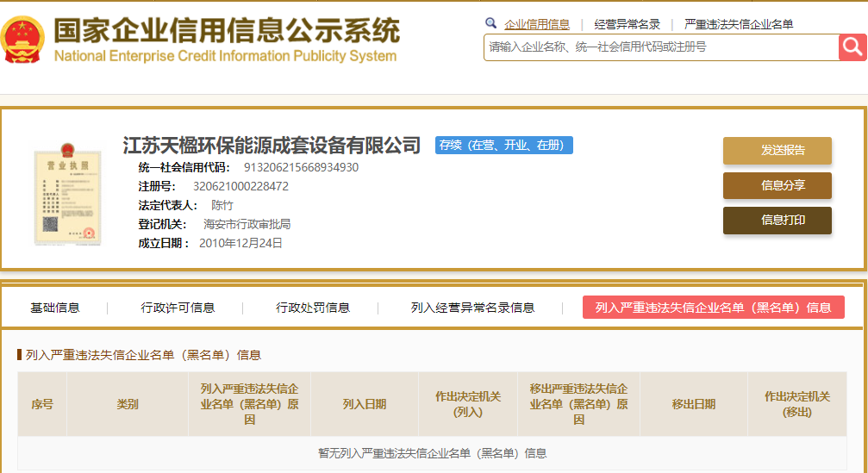This screenshot has height=473, width=868.
Task: Click the 移出严重违法失信企业名单（黑名单）原因 column header
Action: [x=578, y=404]
